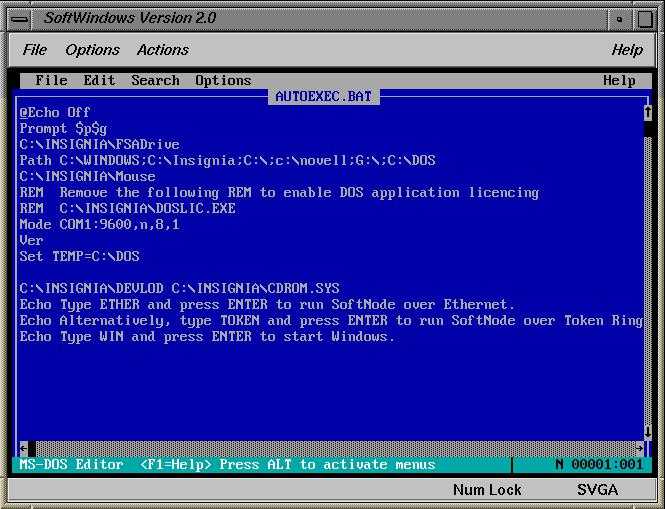Click the vertical scrollbar track
Screen dimensions: 665x509
(648, 280)
